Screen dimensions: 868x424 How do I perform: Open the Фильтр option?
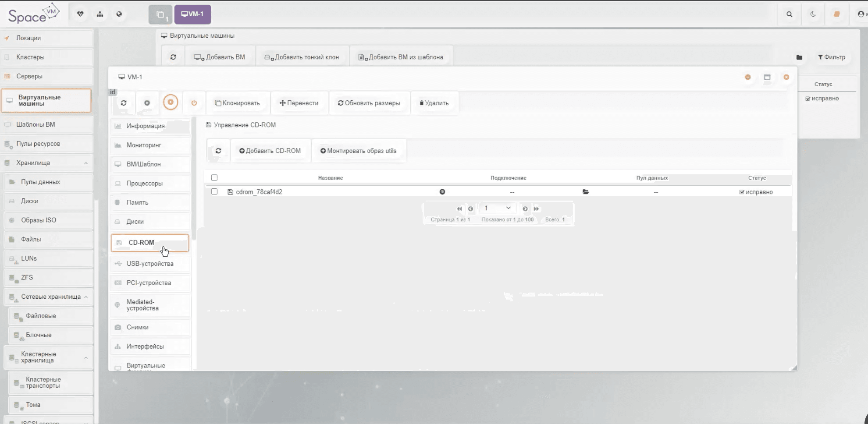(831, 57)
